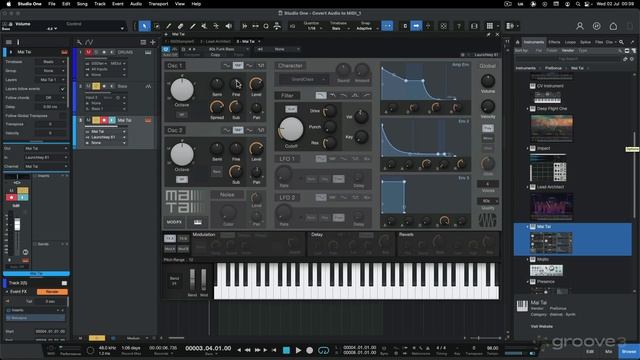Select the Listen speaker tool
The height and width of the screenshot is (360, 640).
(229, 26)
